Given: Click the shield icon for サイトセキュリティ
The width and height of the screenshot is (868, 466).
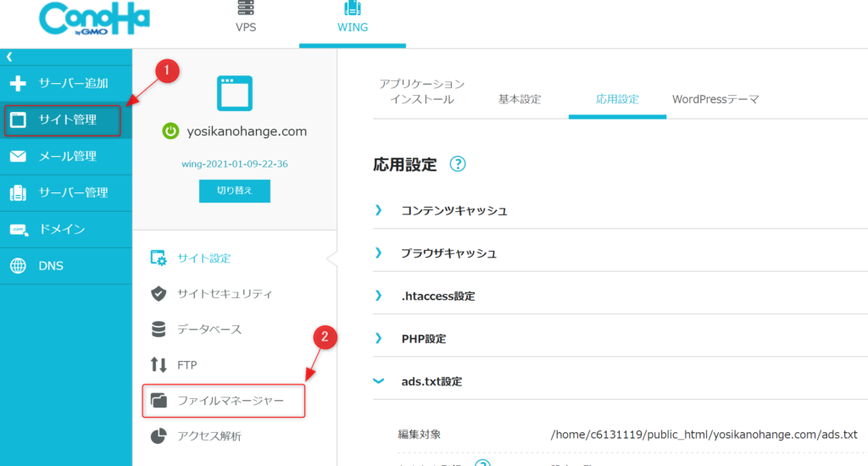Looking at the screenshot, I should (159, 293).
